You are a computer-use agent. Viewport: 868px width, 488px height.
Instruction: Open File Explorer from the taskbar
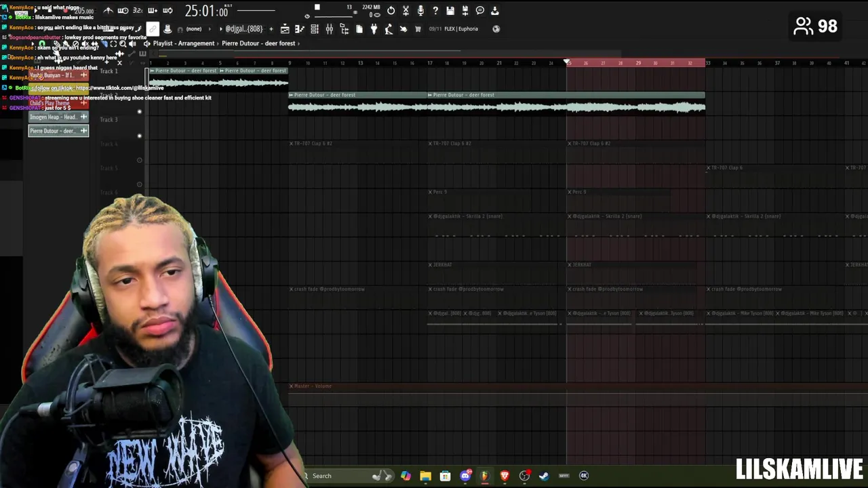[x=425, y=476]
